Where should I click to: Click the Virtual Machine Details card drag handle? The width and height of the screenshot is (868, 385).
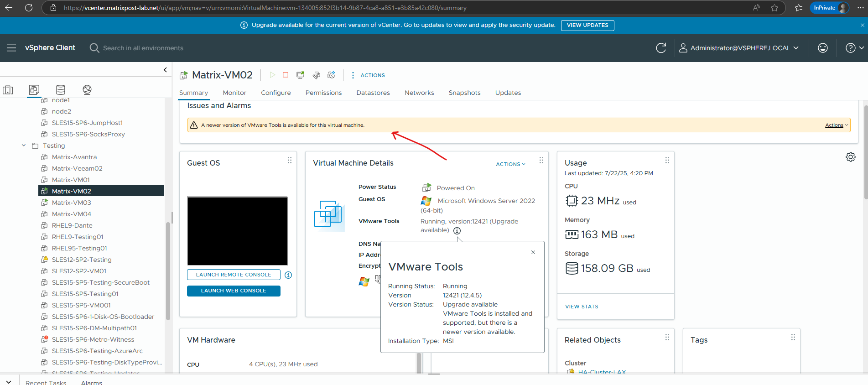pyautogui.click(x=541, y=160)
